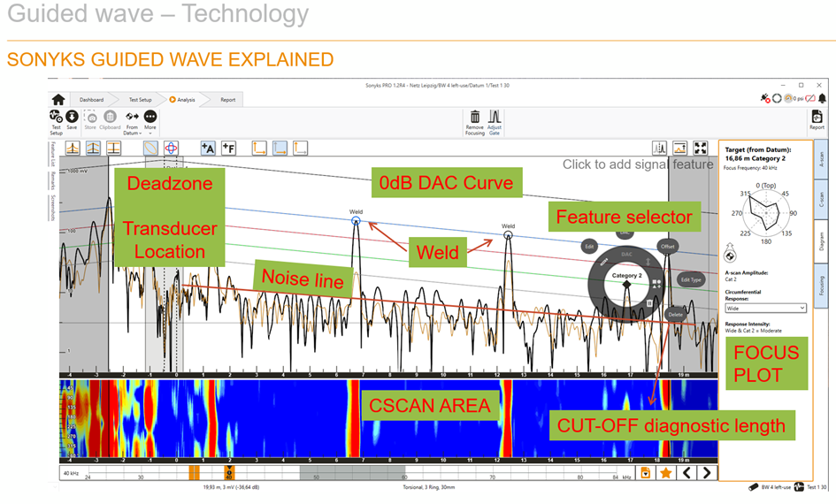
Task: Open the Diagram tab on right edge
Action: click(x=821, y=241)
